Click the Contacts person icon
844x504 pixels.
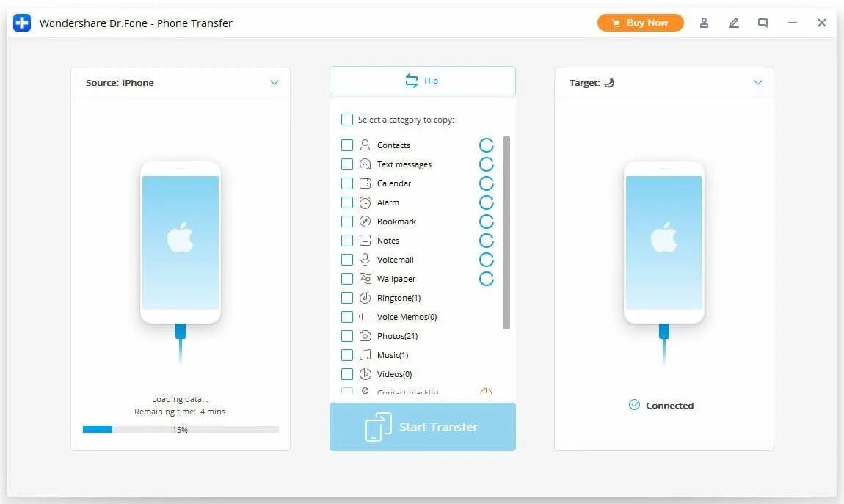(x=365, y=145)
